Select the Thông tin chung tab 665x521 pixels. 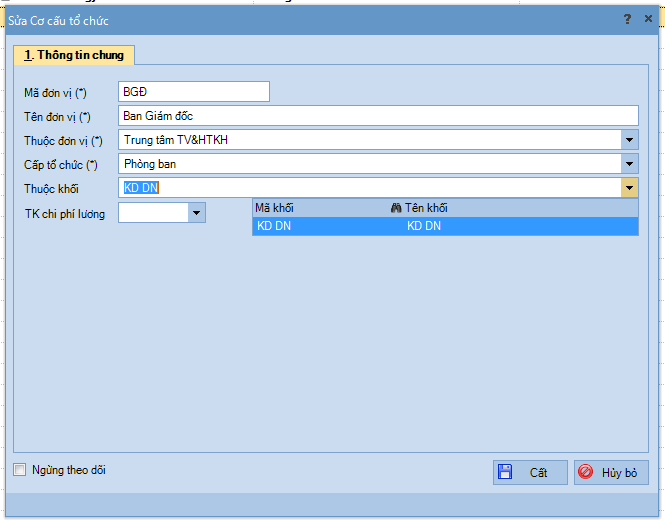coord(74,55)
